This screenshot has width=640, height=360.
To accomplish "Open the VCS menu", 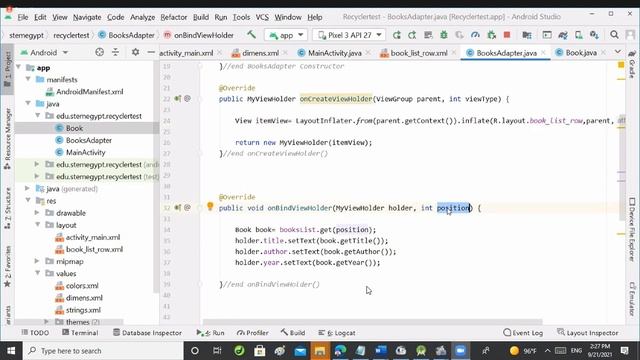I will coord(262,17).
